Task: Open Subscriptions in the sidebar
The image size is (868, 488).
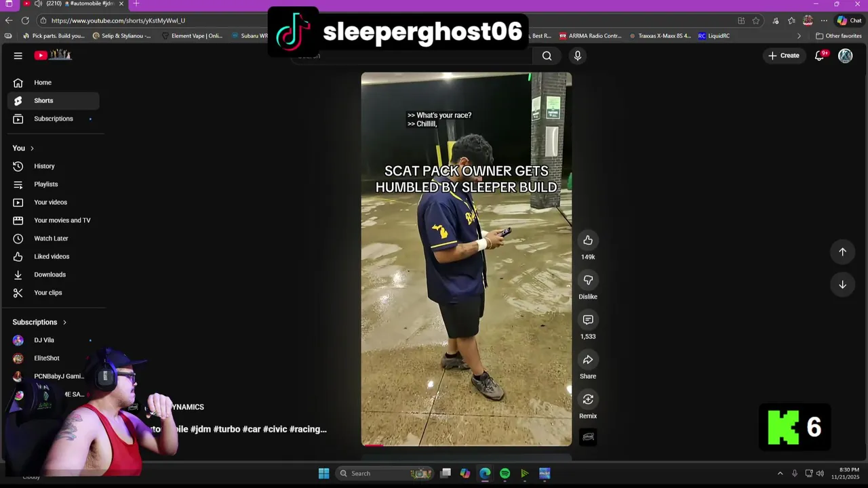Action: click(x=54, y=119)
